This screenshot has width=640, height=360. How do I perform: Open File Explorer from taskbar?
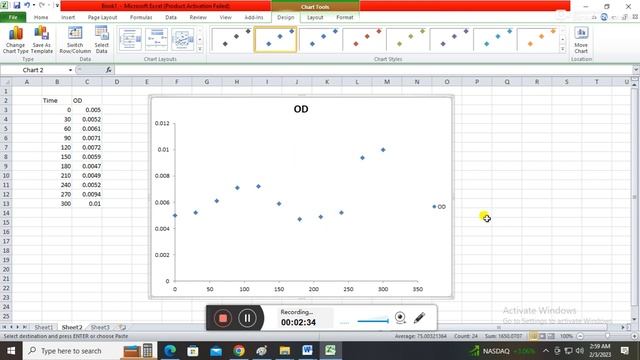(x=285, y=351)
